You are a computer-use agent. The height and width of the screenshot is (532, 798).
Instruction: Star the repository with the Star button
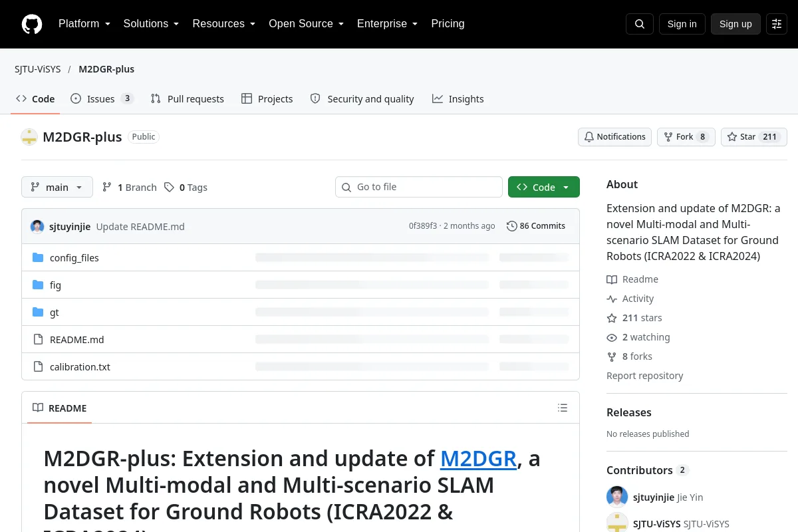pyautogui.click(x=754, y=137)
